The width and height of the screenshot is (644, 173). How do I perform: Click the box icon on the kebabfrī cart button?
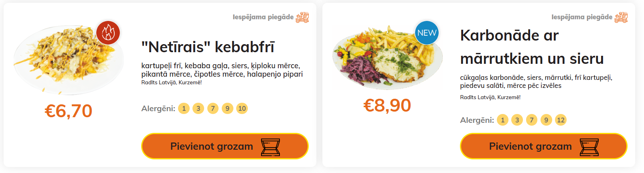pyautogui.click(x=271, y=147)
